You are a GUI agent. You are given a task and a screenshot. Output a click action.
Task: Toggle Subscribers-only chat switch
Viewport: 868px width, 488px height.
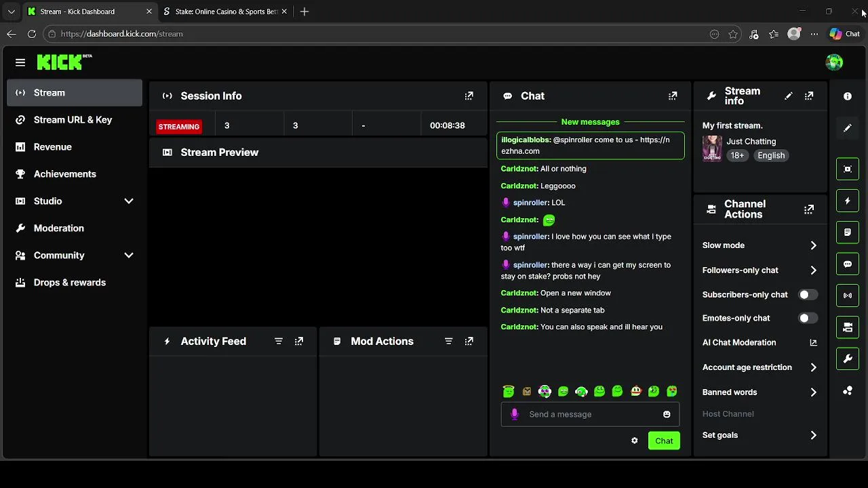(808, 295)
